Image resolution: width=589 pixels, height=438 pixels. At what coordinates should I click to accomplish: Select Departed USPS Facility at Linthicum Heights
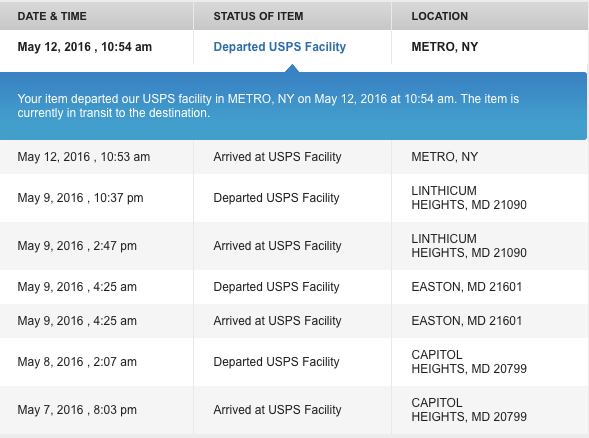276,198
